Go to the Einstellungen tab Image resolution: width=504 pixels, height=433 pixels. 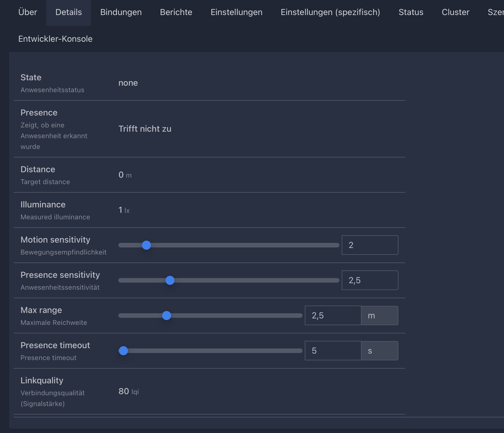pyautogui.click(x=236, y=12)
